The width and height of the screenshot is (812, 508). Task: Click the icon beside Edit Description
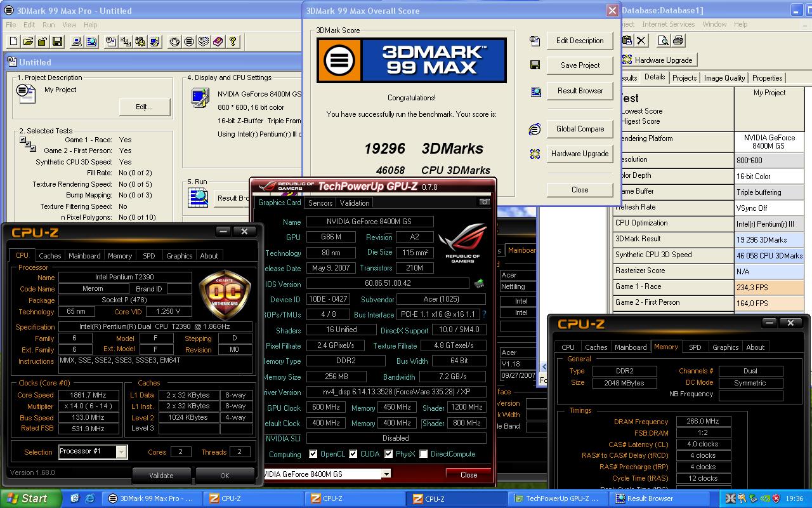click(535, 41)
